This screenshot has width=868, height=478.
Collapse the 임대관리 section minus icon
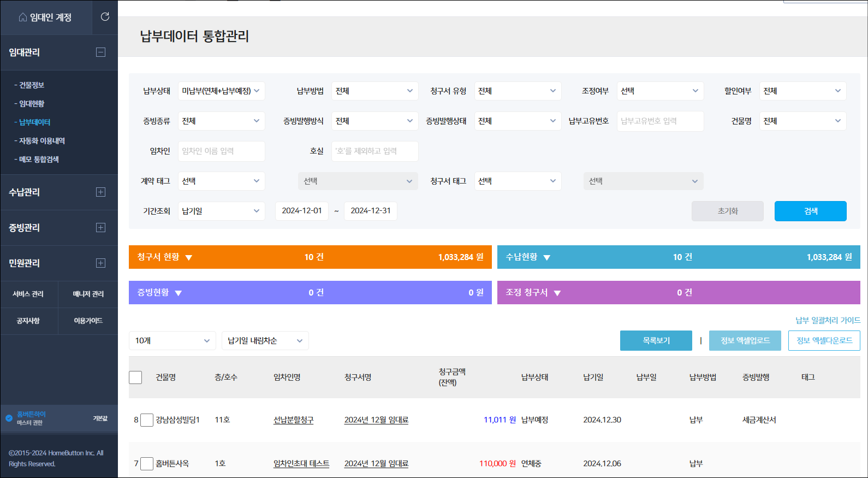[x=100, y=52]
